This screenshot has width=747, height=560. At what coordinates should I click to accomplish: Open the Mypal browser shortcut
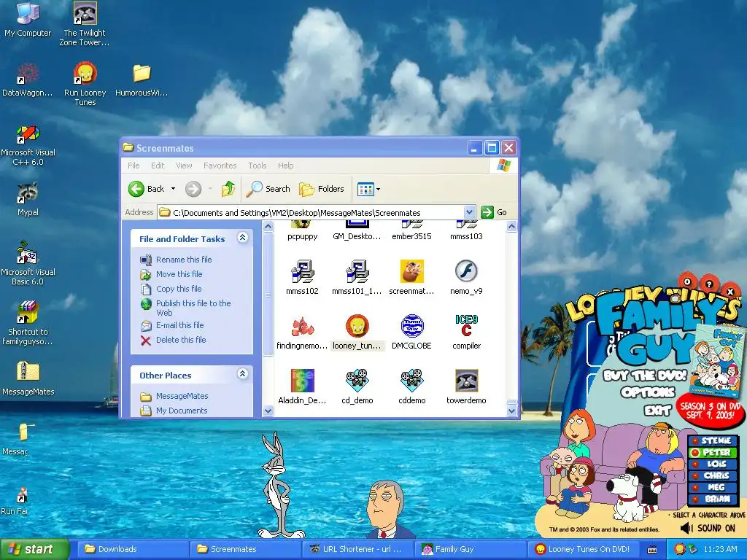coord(28,200)
